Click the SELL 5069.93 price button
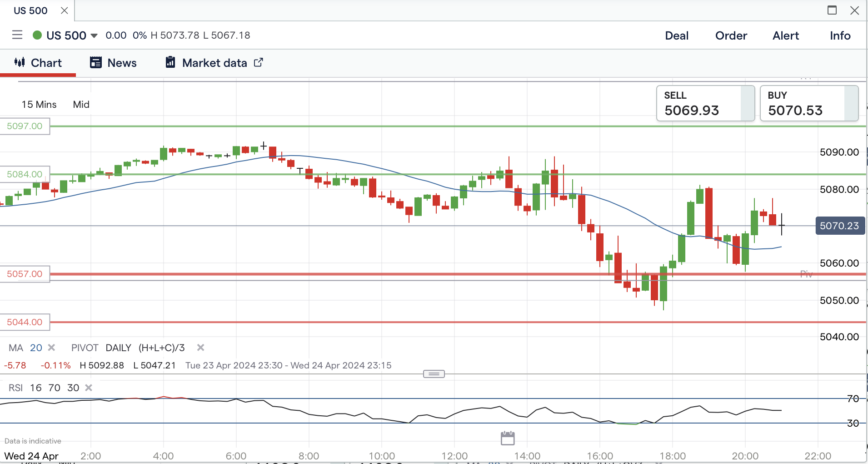868x464 pixels. click(x=705, y=103)
